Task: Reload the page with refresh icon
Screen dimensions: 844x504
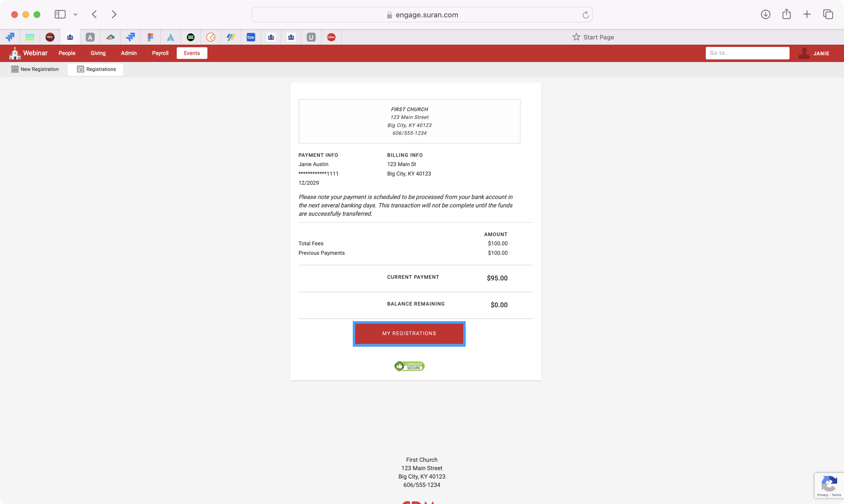Action: 585,15
